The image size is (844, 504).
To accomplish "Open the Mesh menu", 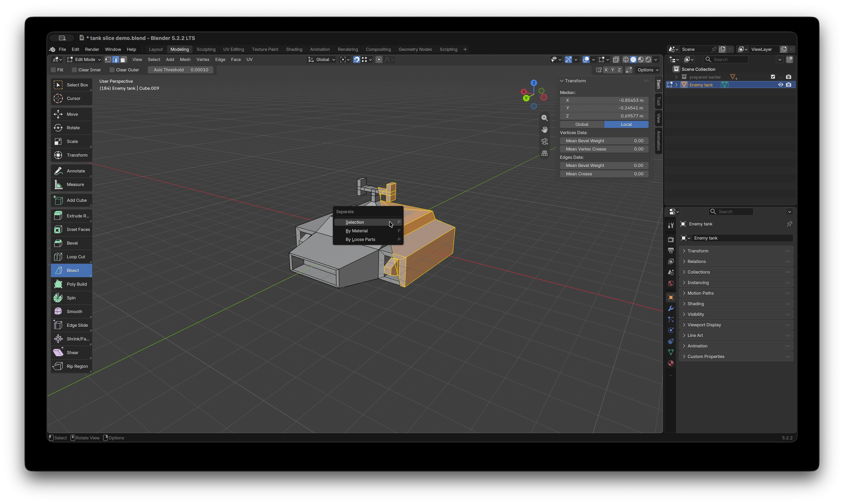I will (x=185, y=59).
